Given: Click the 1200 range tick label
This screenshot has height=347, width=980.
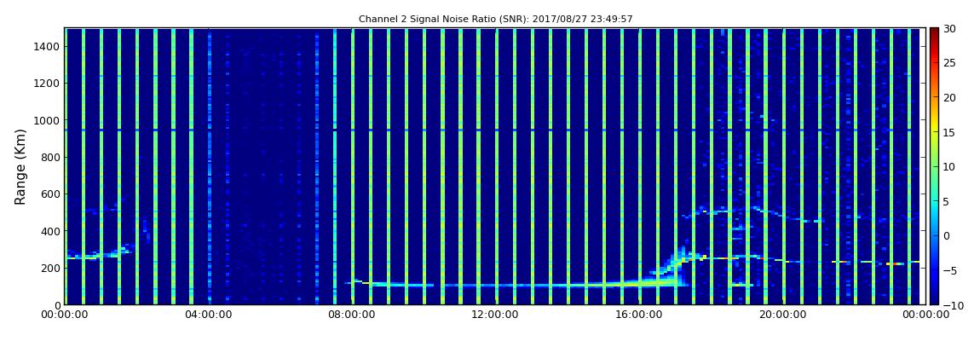Looking at the screenshot, I should tap(47, 84).
